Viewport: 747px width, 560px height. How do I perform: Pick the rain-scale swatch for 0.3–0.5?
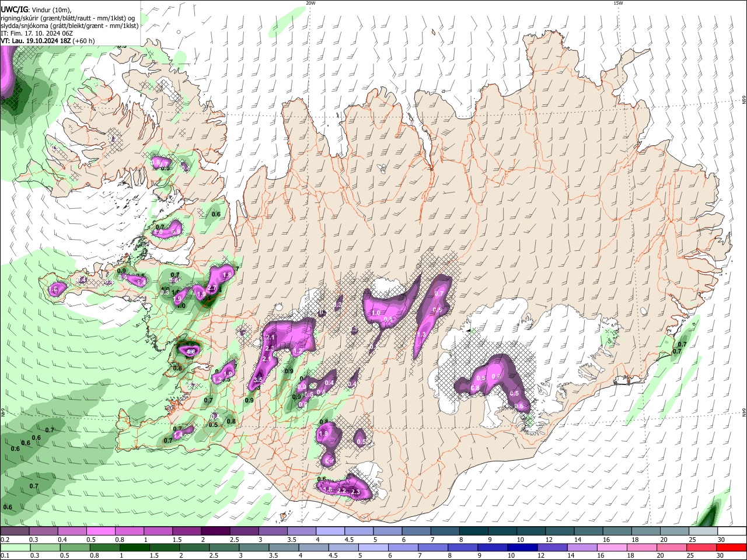(45, 548)
